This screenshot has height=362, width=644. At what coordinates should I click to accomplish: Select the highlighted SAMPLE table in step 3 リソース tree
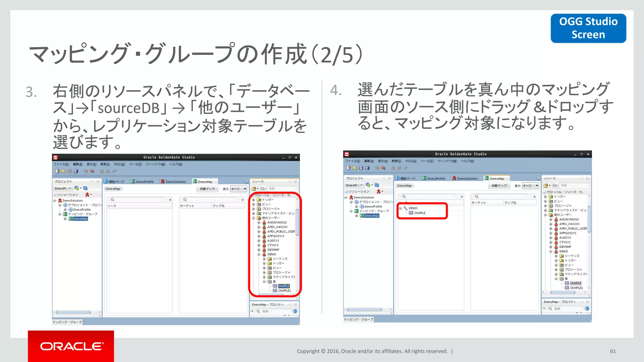284,286
